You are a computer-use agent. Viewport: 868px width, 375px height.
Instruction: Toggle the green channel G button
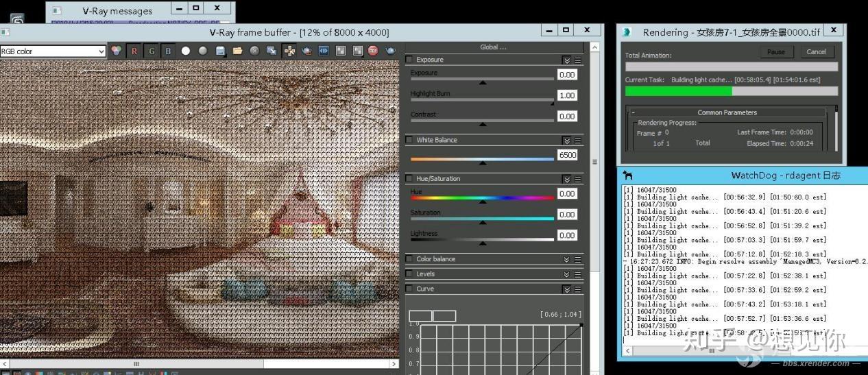point(152,51)
